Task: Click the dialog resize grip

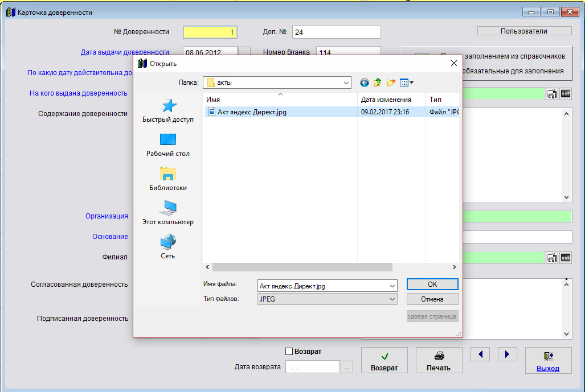Action: pyautogui.click(x=459, y=334)
